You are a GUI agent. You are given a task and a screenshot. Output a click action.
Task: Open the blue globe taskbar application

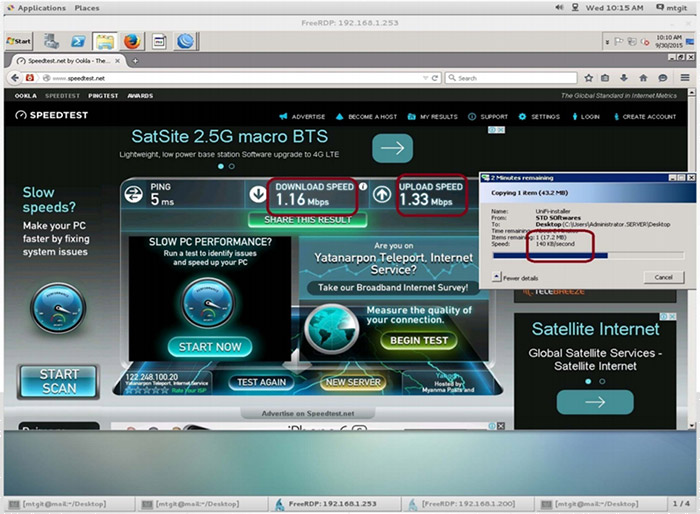(185, 42)
